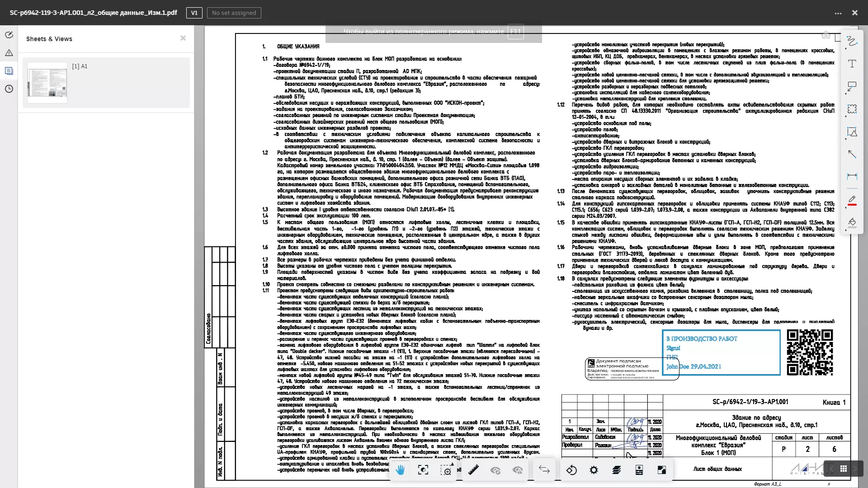Open the Sheets & Views sidebar icon

point(9,71)
